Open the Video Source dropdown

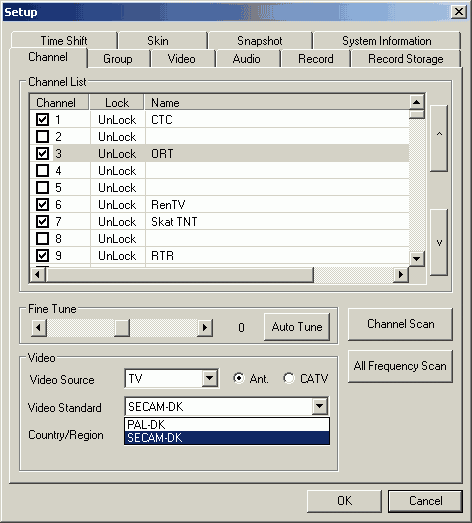(209, 378)
